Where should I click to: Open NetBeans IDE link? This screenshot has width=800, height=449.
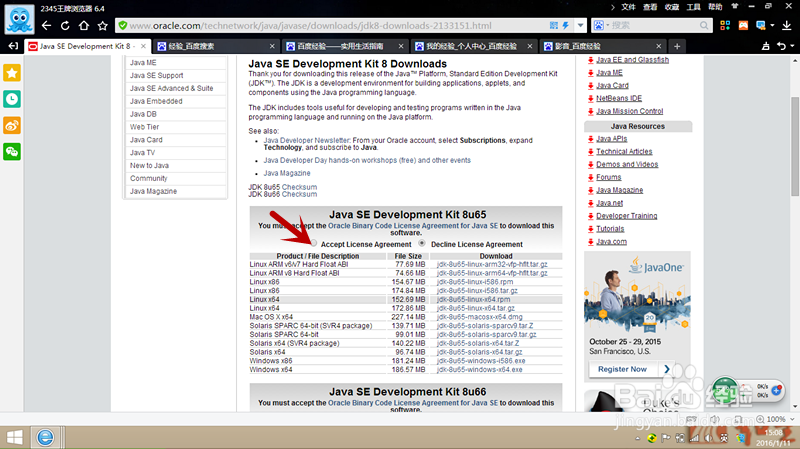tap(619, 98)
